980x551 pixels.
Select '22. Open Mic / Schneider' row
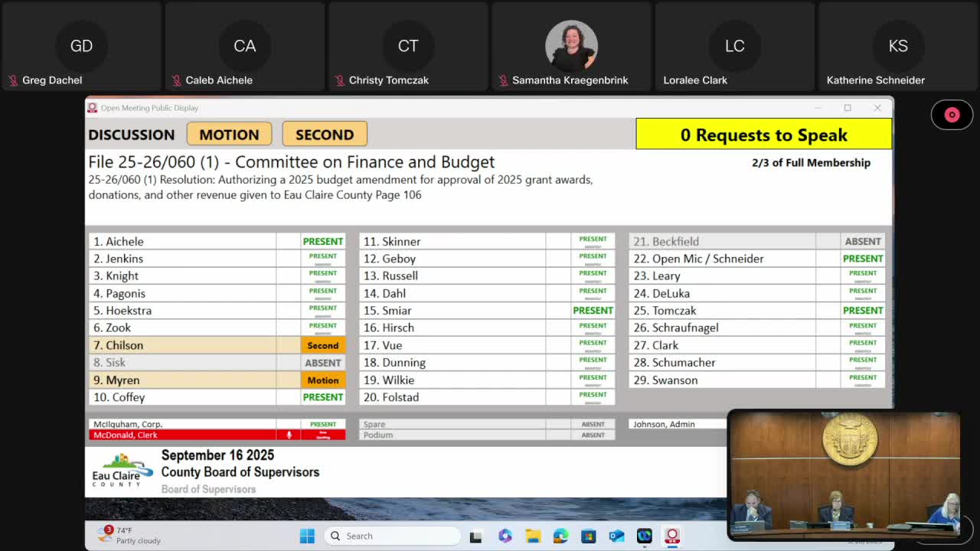tap(757, 259)
